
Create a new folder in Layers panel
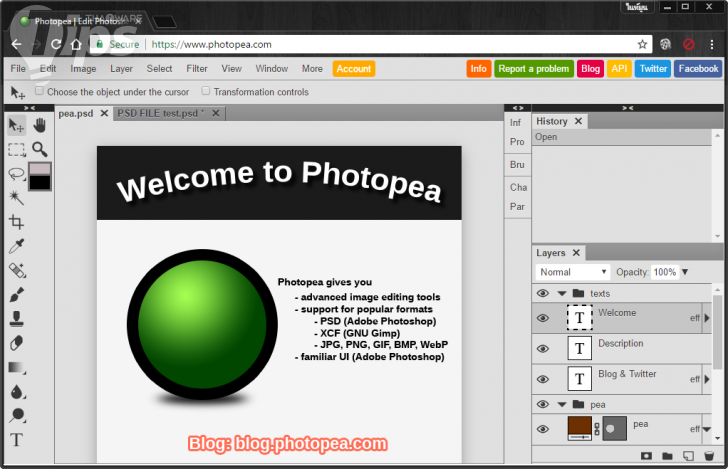pyautogui.click(x=667, y=456)
